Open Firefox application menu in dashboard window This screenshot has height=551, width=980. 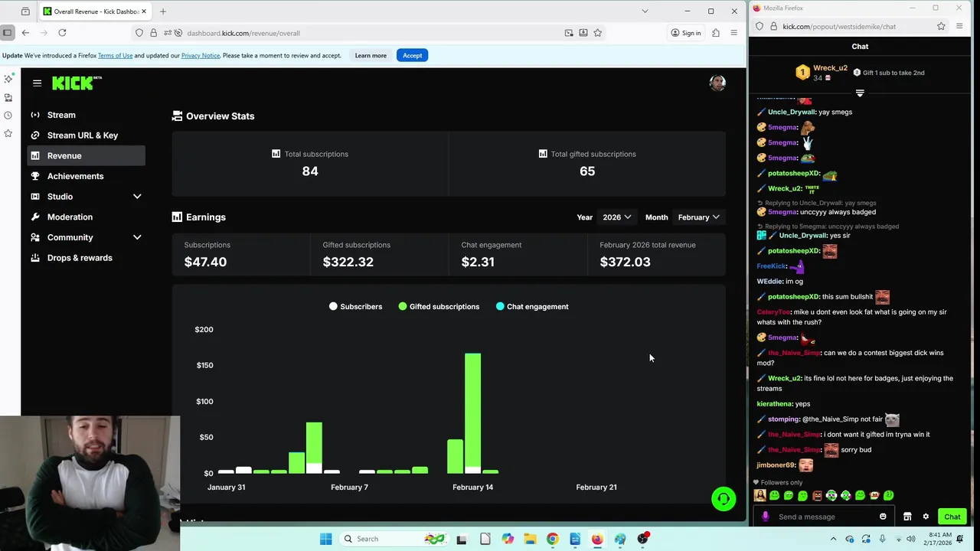(x=733, y=33)
